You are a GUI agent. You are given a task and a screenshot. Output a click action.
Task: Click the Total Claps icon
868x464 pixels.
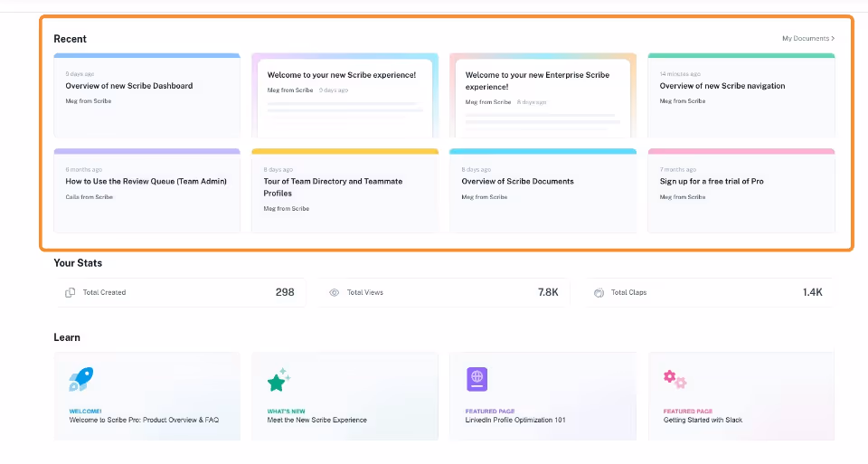599,292
